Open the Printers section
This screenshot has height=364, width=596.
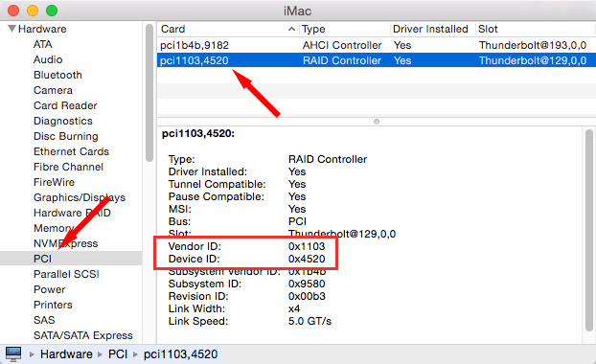pyautogui.click(x=53, y=305)
